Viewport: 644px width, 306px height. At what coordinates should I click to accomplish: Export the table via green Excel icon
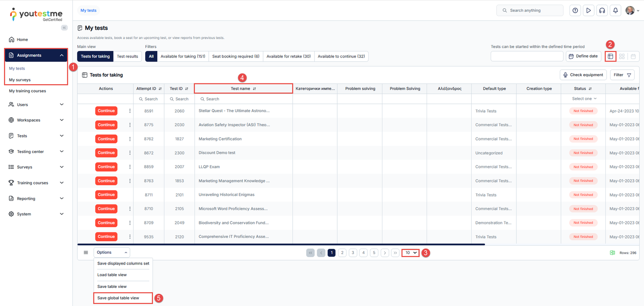(612, 253)
